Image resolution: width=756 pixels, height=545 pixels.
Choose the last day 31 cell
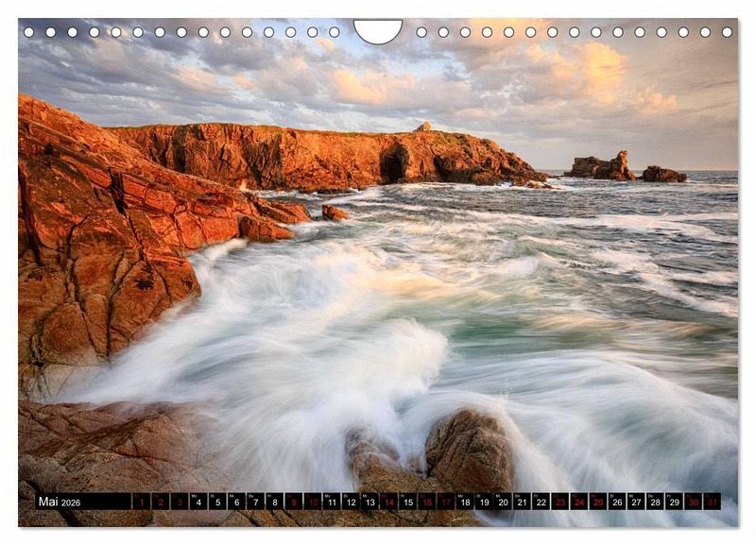pyautogui.click(x=712, y=502)
